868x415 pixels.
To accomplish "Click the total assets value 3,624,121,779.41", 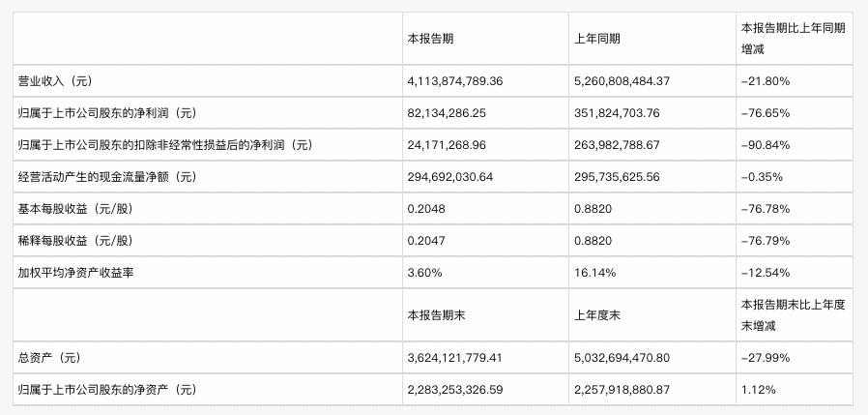I will pyautogui.click(x=454, y=357).
